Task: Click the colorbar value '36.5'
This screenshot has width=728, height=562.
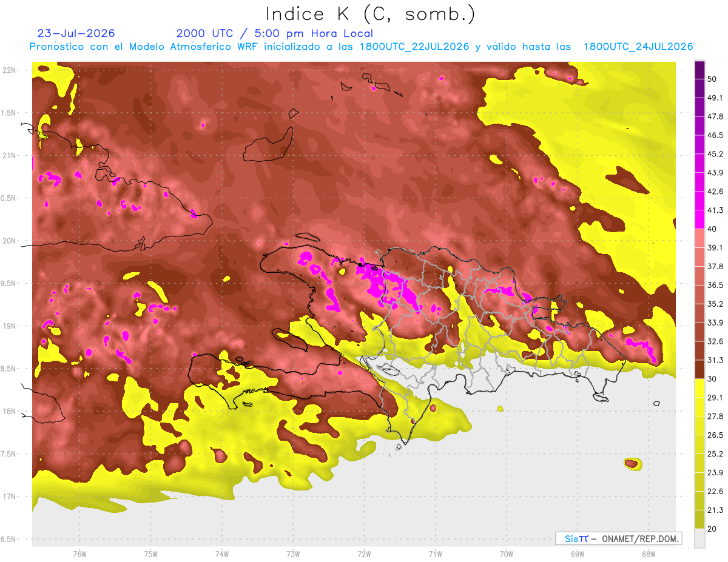Action: coord(715,285)
